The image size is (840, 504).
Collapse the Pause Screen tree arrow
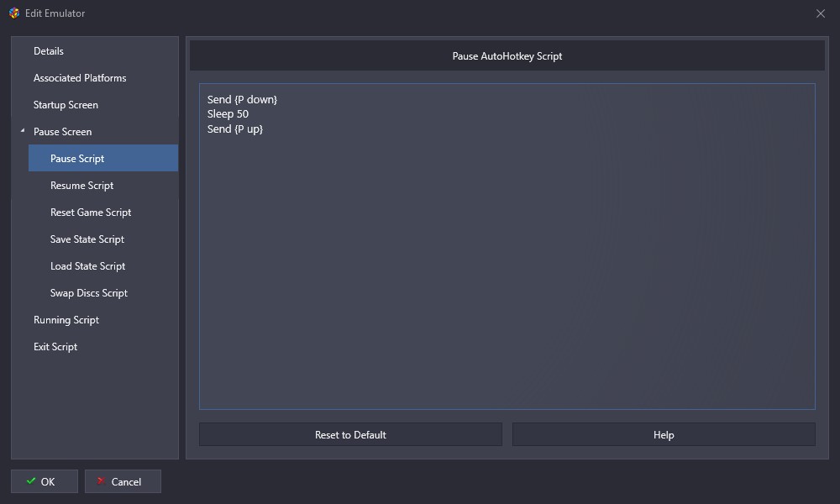[x=23, y=131]
